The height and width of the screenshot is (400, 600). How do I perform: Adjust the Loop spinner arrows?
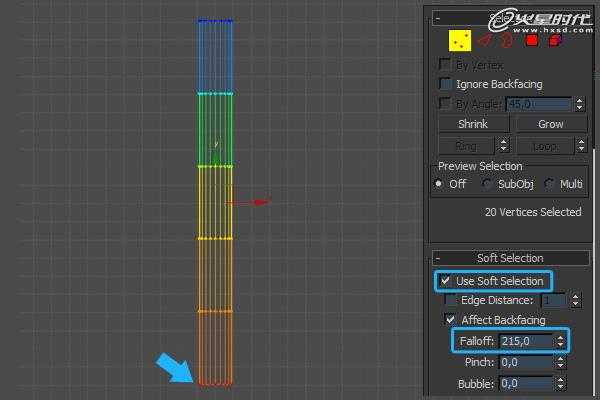pos(581,145)
